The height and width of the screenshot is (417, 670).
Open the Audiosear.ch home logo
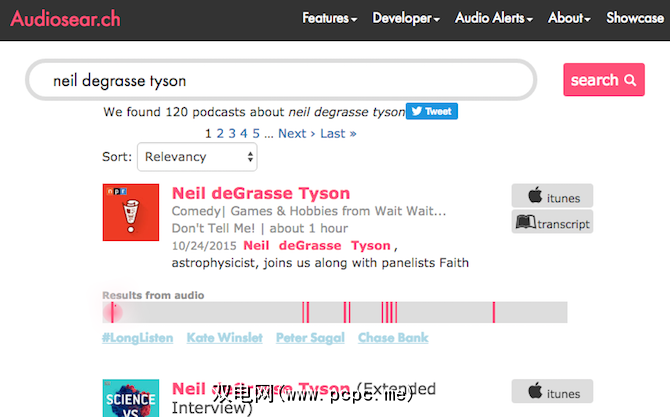tap(65, 19)
